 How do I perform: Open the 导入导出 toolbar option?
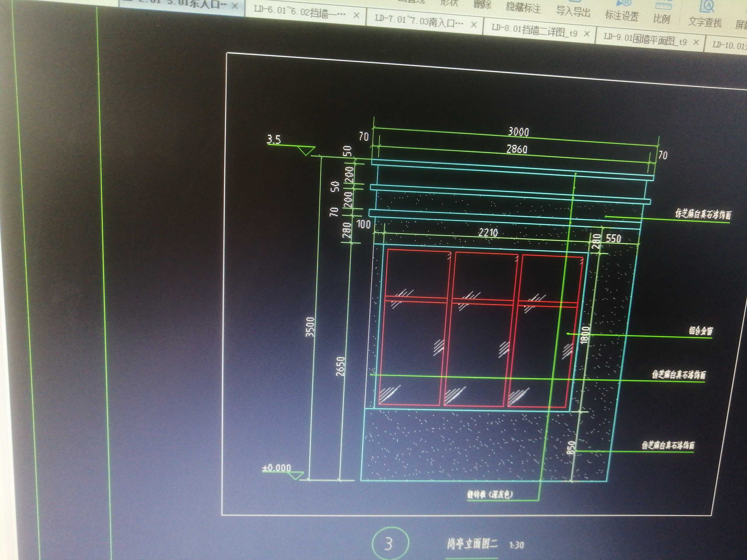tap(573, 12)
